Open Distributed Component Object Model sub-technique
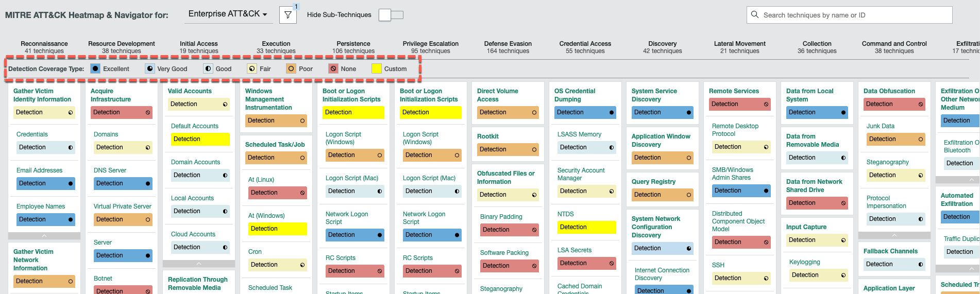The height and width of the screenshot is (294, 980). [x=738, y=221]
